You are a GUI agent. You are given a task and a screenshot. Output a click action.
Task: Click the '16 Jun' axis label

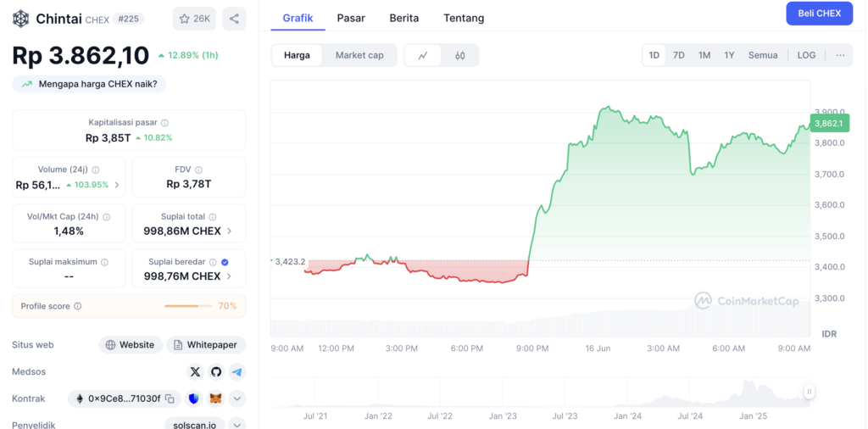point(598,348)
